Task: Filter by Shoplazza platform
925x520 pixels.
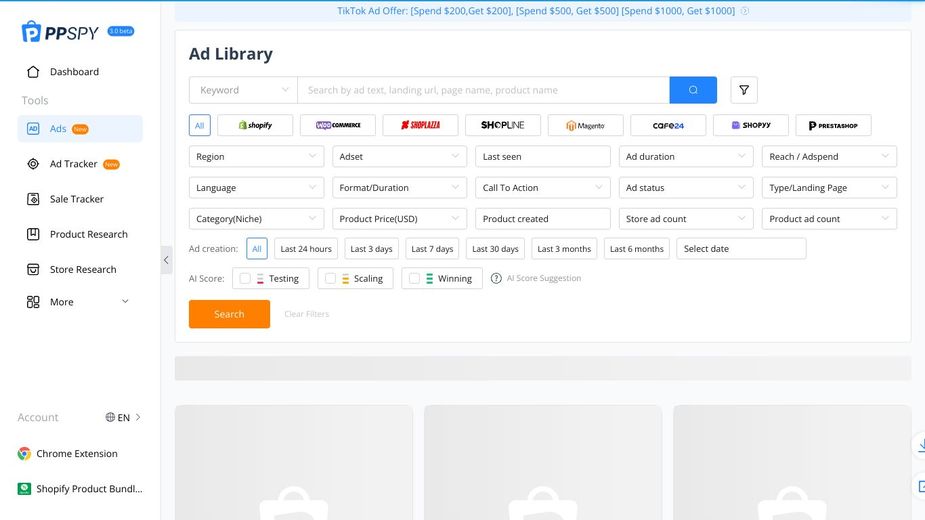Action: pyautogui.click(x=420, y=125)
